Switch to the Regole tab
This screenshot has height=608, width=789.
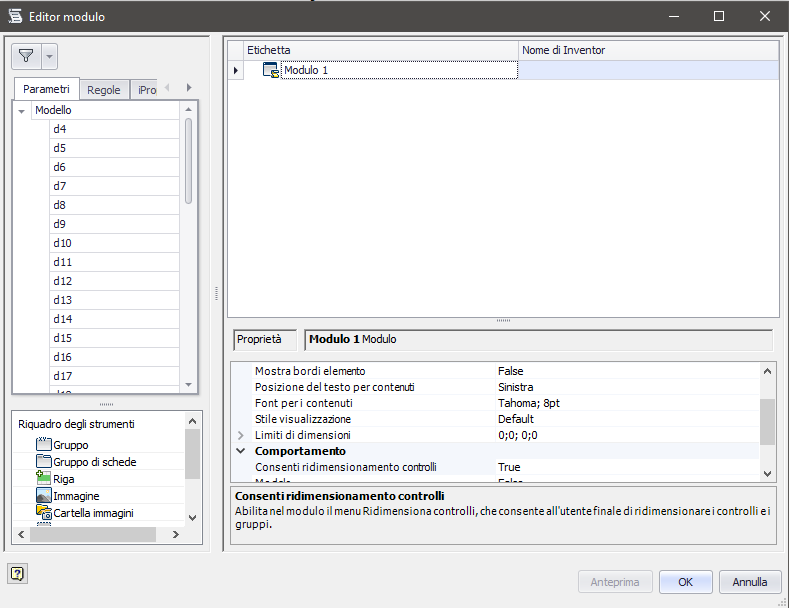tap(104, 90)
